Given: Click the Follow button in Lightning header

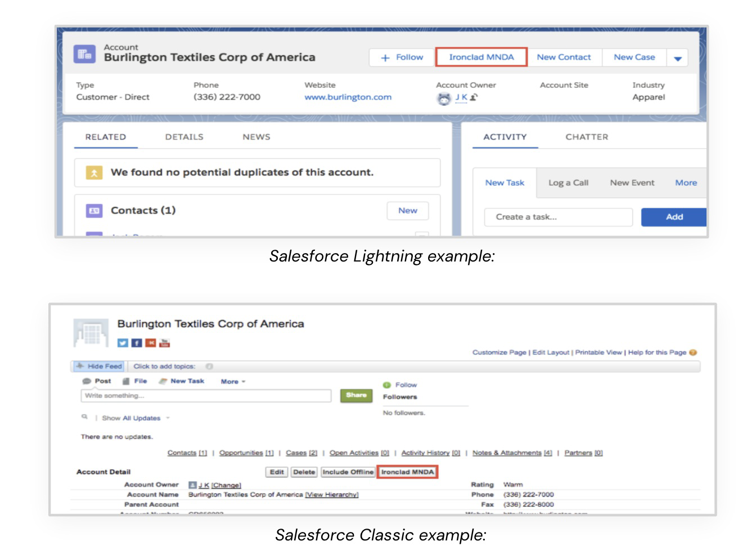Looking at the screenshot, I should [x=402, y=57].
